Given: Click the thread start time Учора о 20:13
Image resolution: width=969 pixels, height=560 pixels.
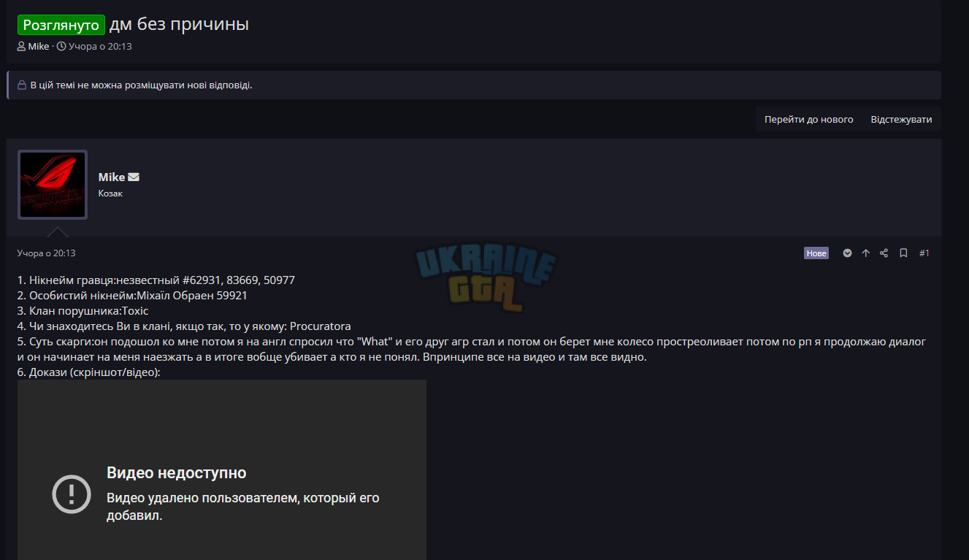Looking at the screenshot, I should coord(100,46).
